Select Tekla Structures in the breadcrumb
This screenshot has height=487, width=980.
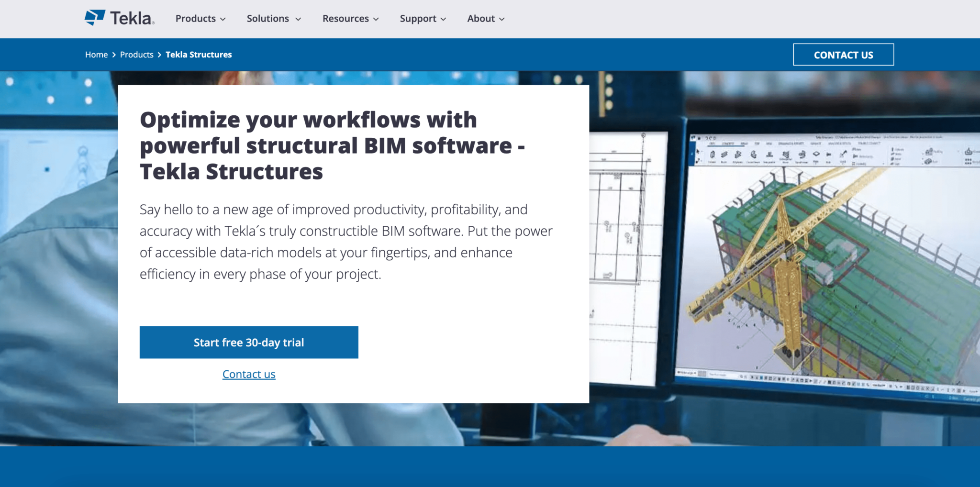click(199, 55)
